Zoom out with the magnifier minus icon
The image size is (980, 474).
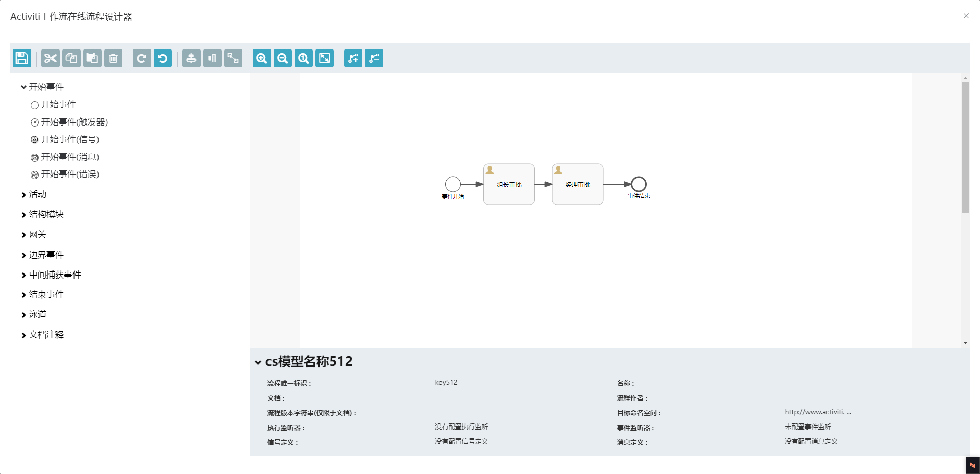(283, 58)
